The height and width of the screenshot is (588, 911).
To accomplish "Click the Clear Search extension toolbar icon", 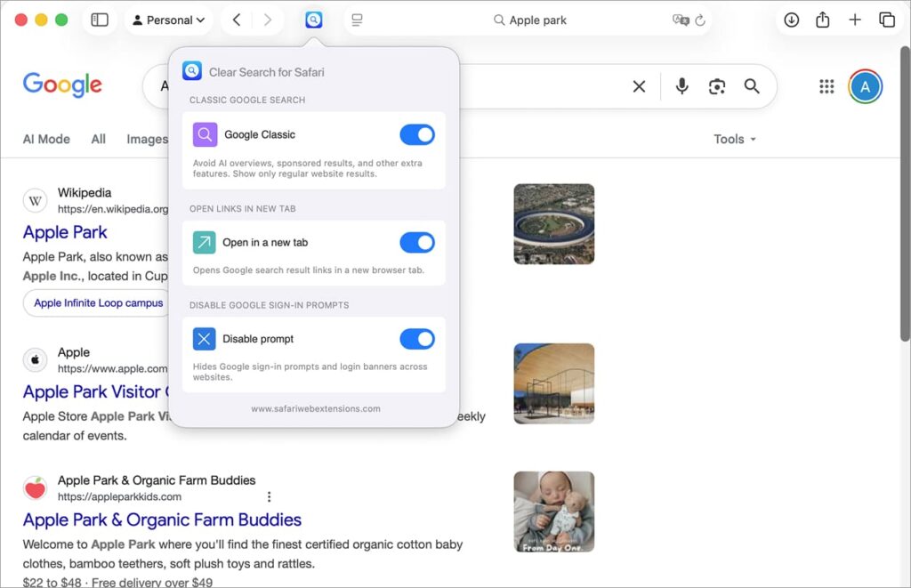I will 314,20.
